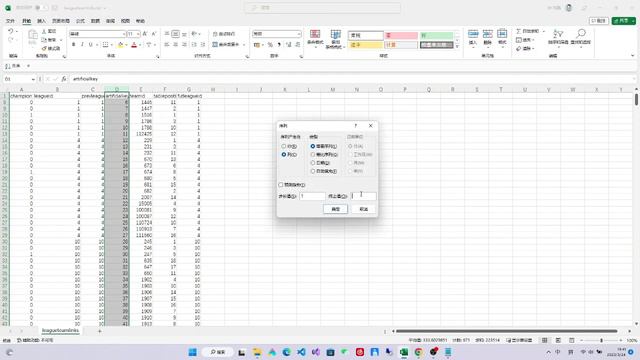
Task: Click the fill color bucket icon
Action: [120, 44]
